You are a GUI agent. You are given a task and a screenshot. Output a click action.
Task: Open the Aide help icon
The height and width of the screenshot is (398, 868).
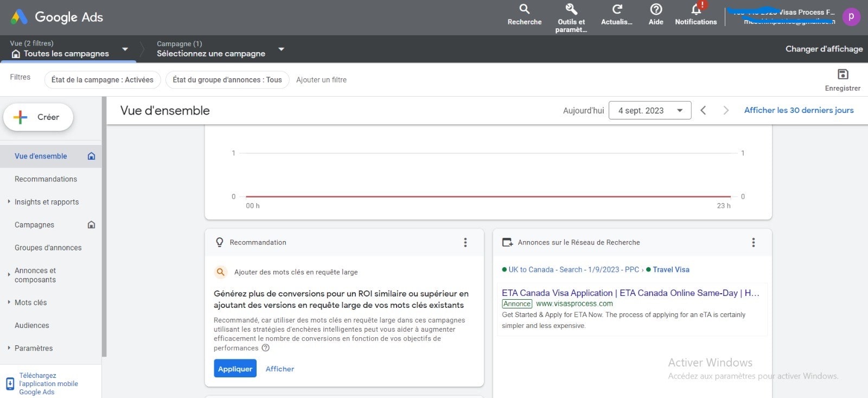[x=656, y=9]
